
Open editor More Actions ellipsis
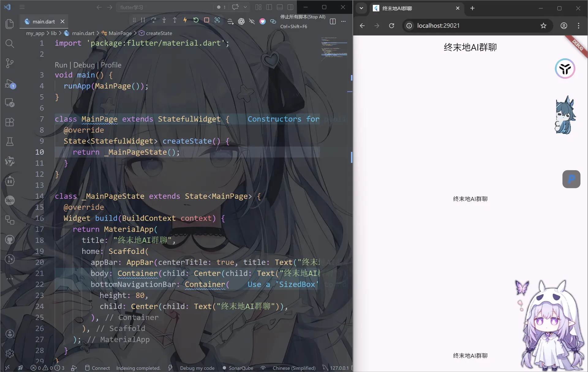pyautogui.click(x=343, y=21)
